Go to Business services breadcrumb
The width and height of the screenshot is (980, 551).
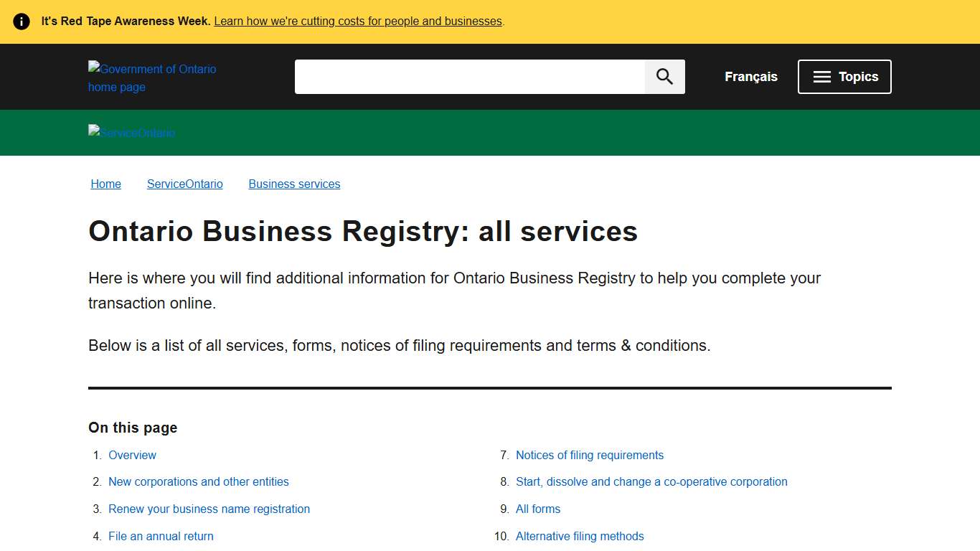(293, 184)
